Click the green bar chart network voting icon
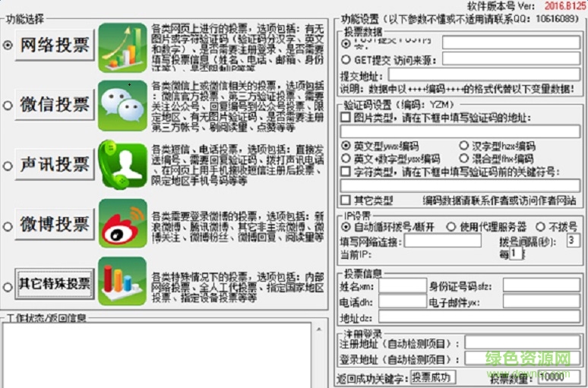The image size is (588, 388). point(122,48)
